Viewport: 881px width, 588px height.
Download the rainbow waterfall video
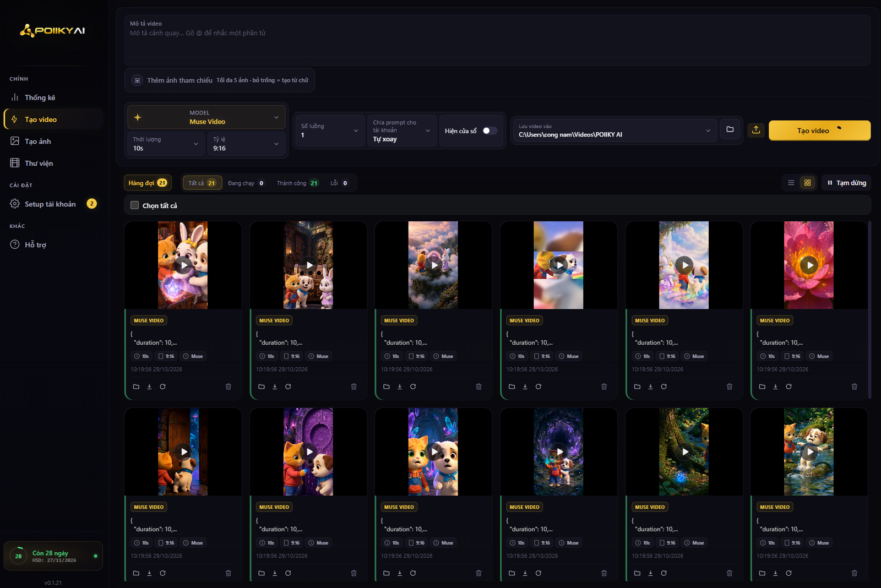pos(650,386)
